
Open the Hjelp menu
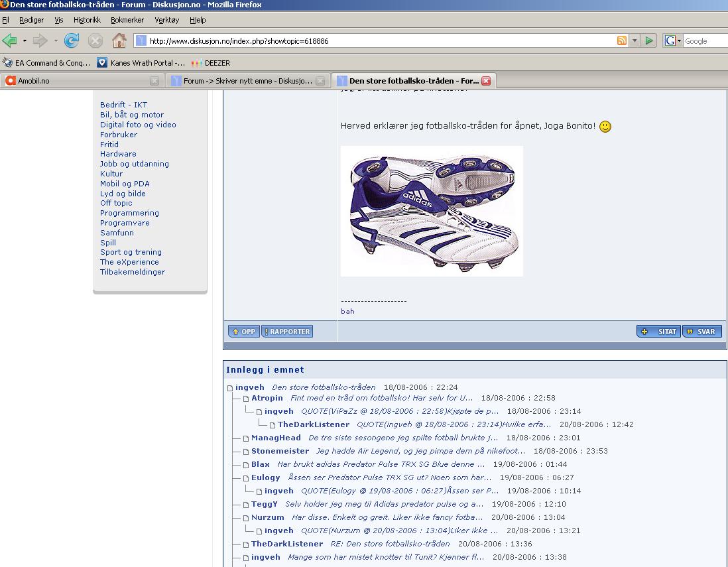coord(198,20)
